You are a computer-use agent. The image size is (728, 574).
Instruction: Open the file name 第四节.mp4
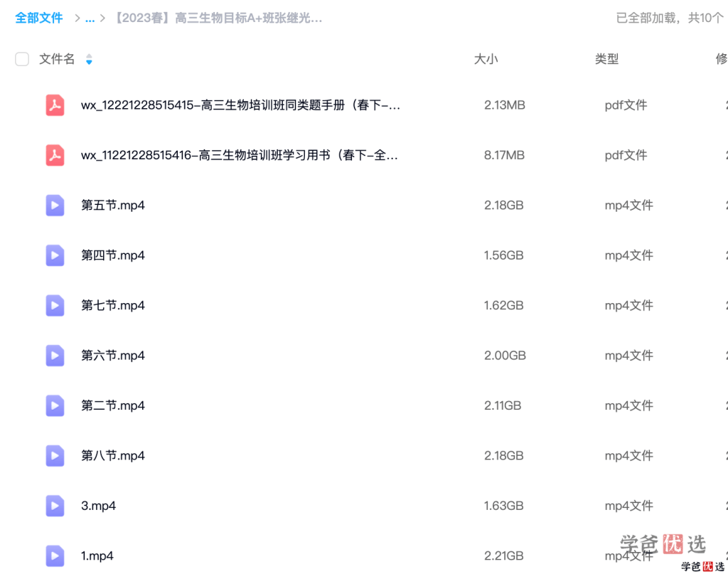[113, 255]
